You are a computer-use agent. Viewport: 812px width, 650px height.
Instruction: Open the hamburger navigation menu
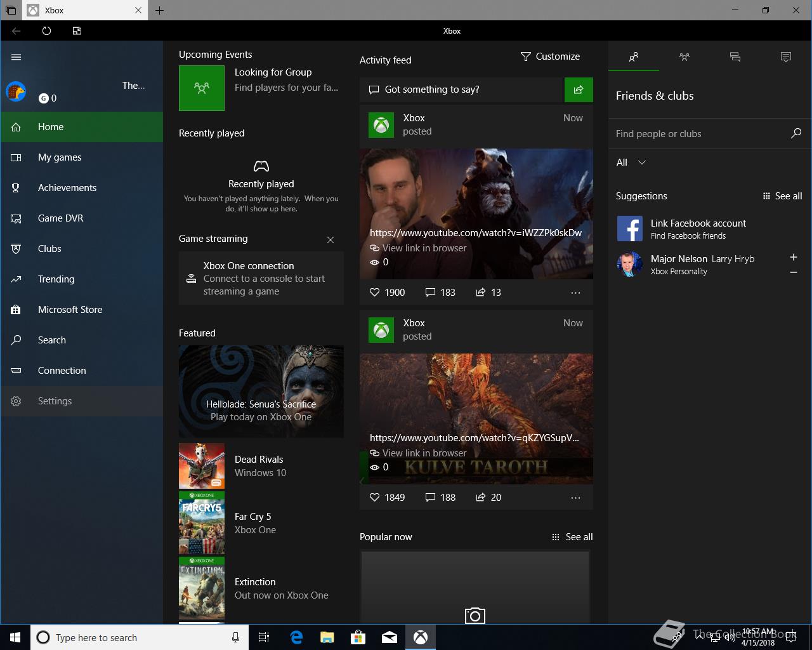(x=16, y=57)
